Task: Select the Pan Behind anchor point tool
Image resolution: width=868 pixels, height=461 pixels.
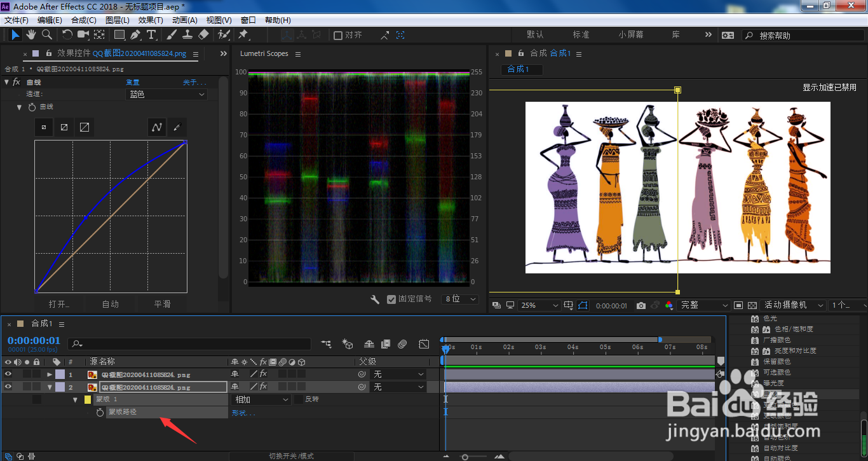Action: point(100,34)
